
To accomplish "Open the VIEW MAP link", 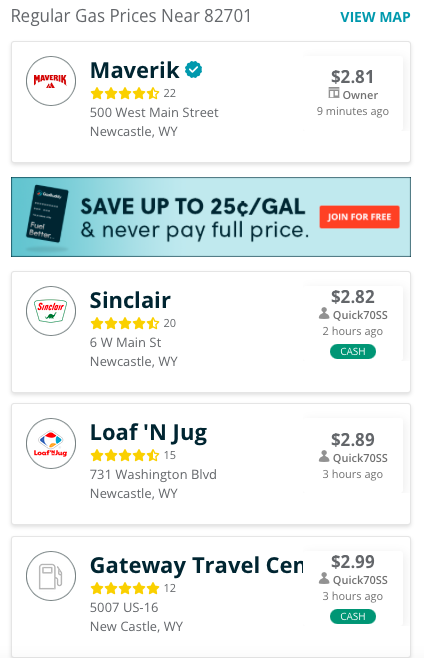I will [375, 17].
